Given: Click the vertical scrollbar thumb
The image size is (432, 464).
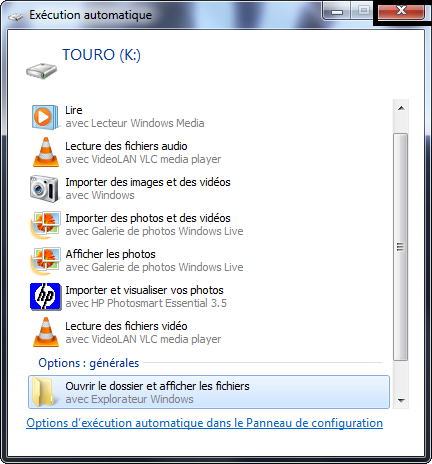Looking at the screenshot, I should coord(400,247).
